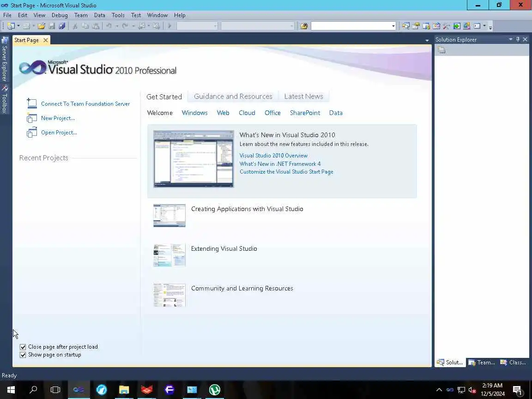
Task: Click the Copy toolbar icon
Action: (85, 26)
